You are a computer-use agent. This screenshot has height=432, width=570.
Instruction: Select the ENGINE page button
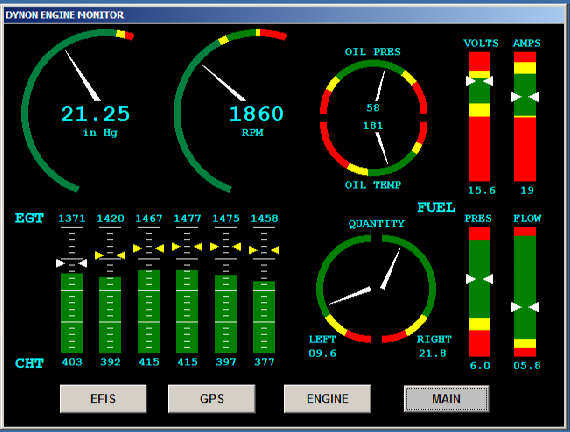[328, 399]
